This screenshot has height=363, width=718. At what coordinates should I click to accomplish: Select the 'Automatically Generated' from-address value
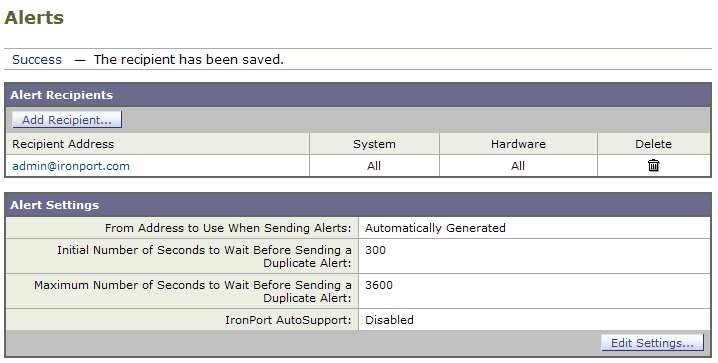(x=435, y=228)
